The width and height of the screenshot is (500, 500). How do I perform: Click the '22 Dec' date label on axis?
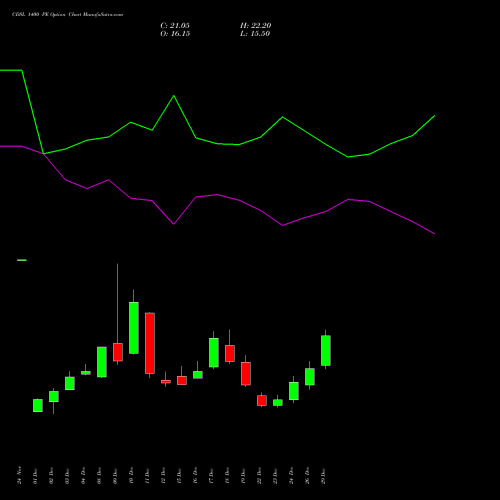(x=259, y=476)
